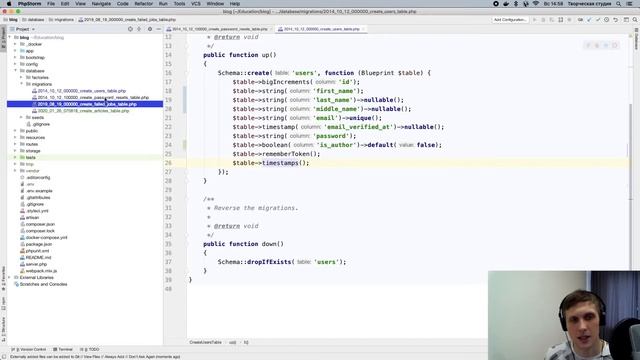Expand the factories folder

tap(22, 77)
